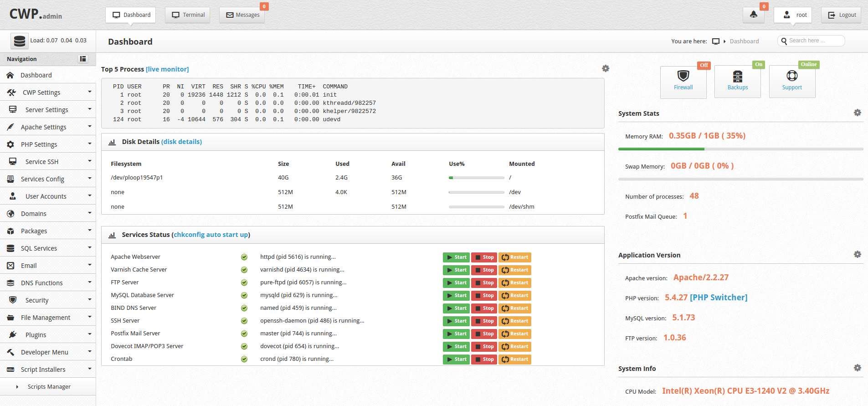Expand the User Accounts menu
This screenshot has width=868, height=406.
pyautogui.click(x=48, y=196)
